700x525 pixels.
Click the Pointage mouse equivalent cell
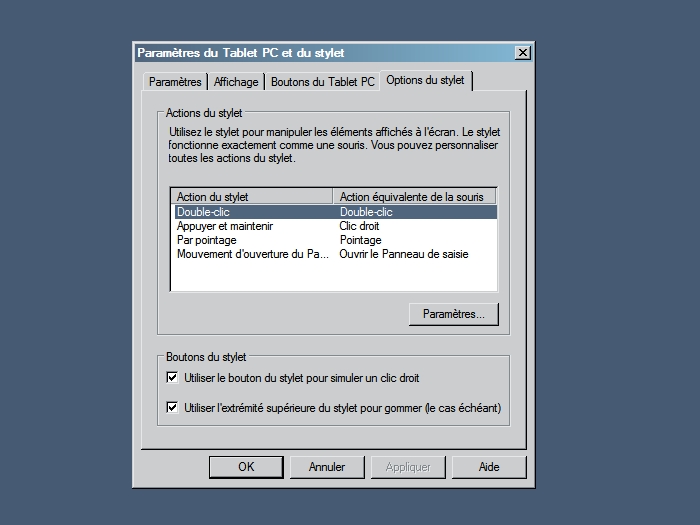coord(361,240)
